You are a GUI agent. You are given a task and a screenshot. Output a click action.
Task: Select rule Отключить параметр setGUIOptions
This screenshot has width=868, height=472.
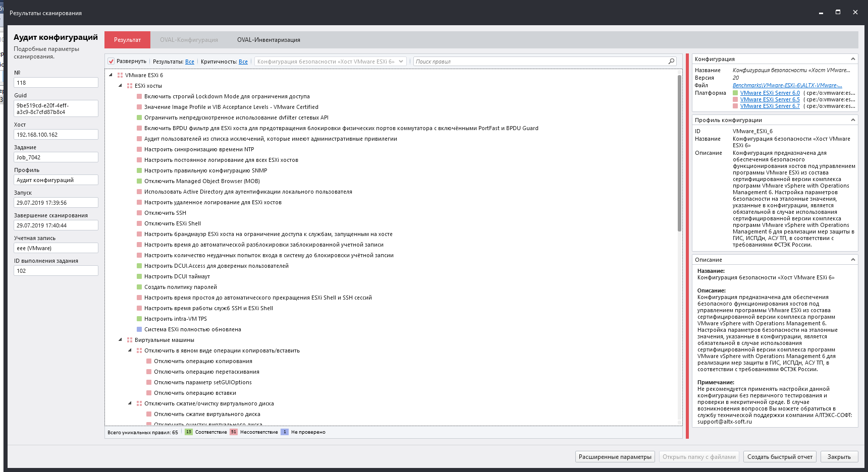(x=202, y=382)
